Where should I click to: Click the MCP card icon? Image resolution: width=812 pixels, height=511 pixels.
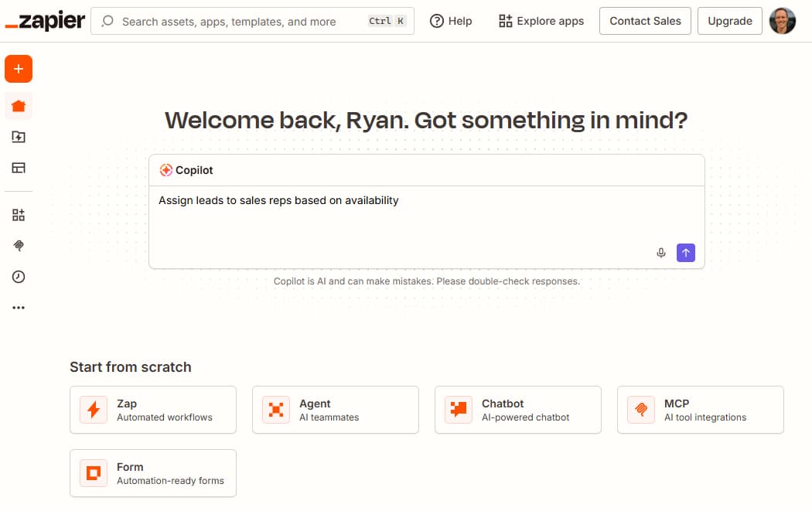(x=641, y=410)
